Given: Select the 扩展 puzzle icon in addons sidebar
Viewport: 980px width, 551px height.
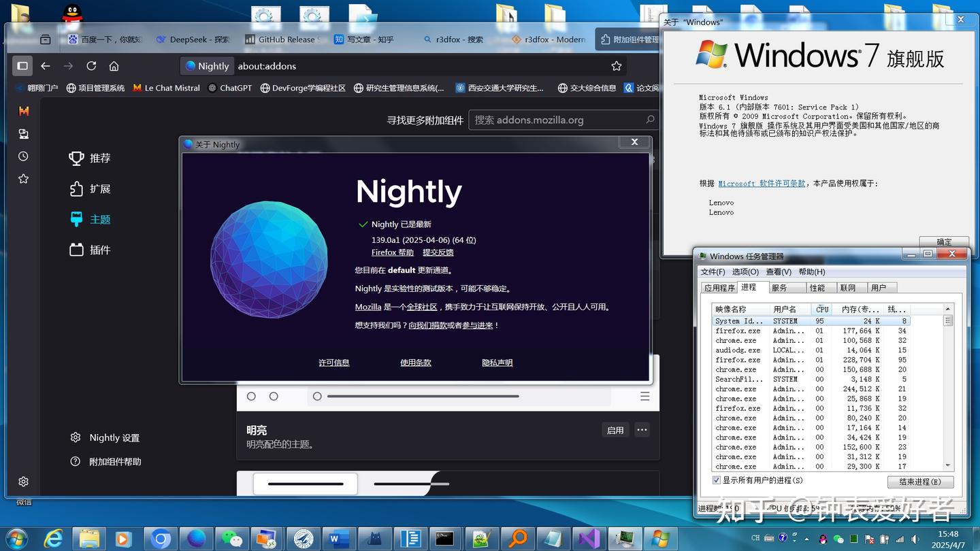Looking at the screenshot, I should point(78,188).
